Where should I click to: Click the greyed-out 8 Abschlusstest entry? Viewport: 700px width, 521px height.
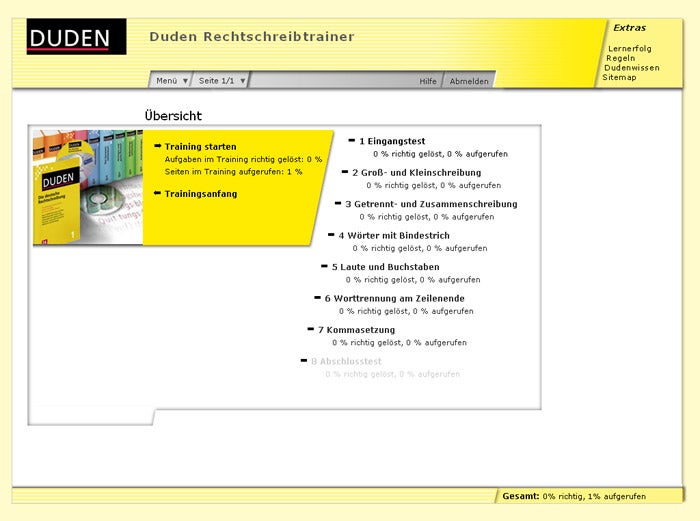(x=346, y=361)
